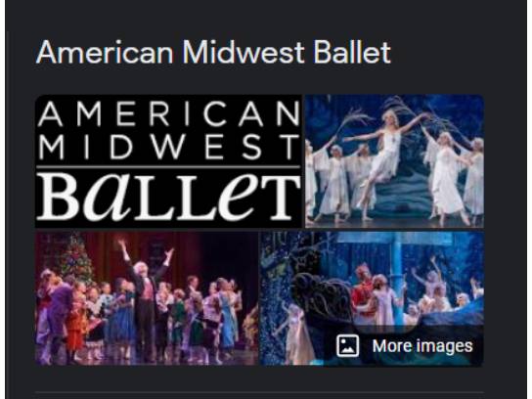
Task: Click the American Midwest Ballet heading text
Action: [x=213, y=52]
